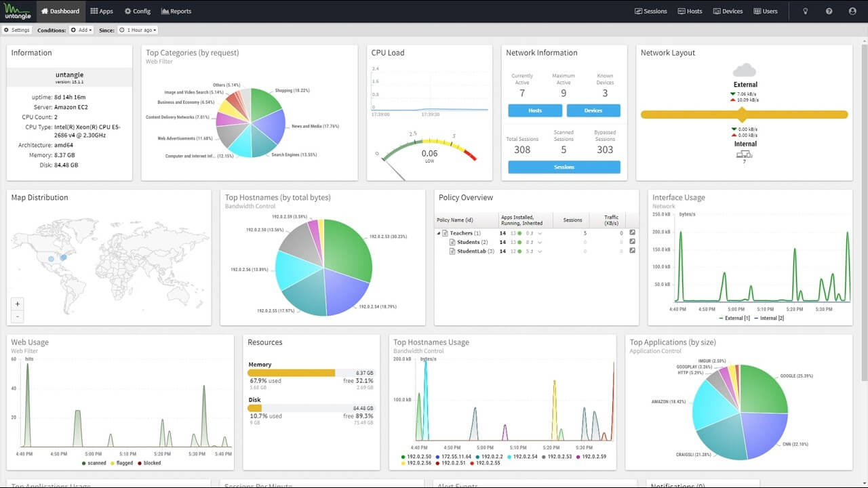Click the StudentLab policy document icon
Viewport: 868px width, 488px height.
(x=452, y=251)
